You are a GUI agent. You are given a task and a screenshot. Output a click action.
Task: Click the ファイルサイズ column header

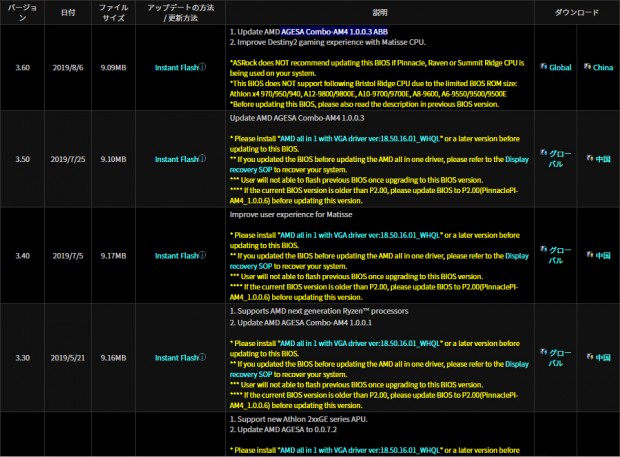[x=113, y=13]
